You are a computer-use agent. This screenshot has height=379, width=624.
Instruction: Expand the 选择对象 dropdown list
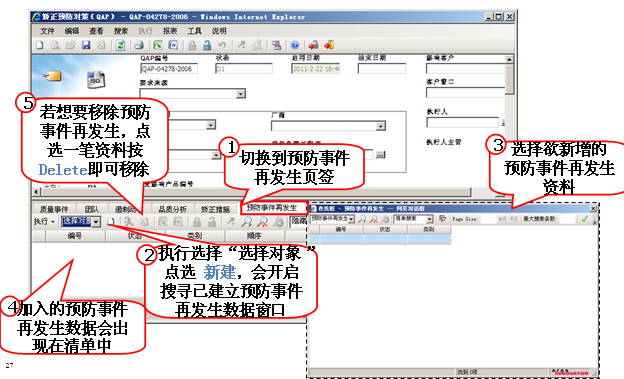click(x=96, y=222)
